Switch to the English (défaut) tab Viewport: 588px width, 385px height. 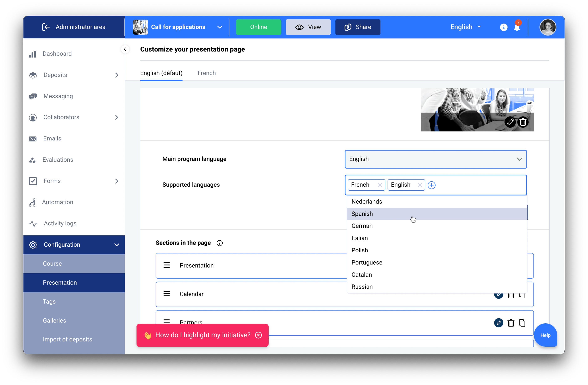(x=161, y=73)
